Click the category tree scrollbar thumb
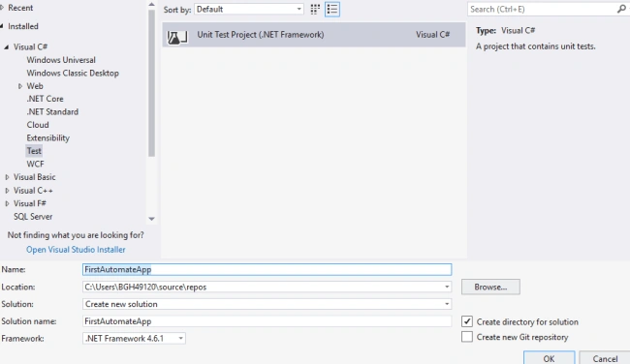The height and width of the screenshot is (364, 630). pyautogui.click(x=151, y=83)
